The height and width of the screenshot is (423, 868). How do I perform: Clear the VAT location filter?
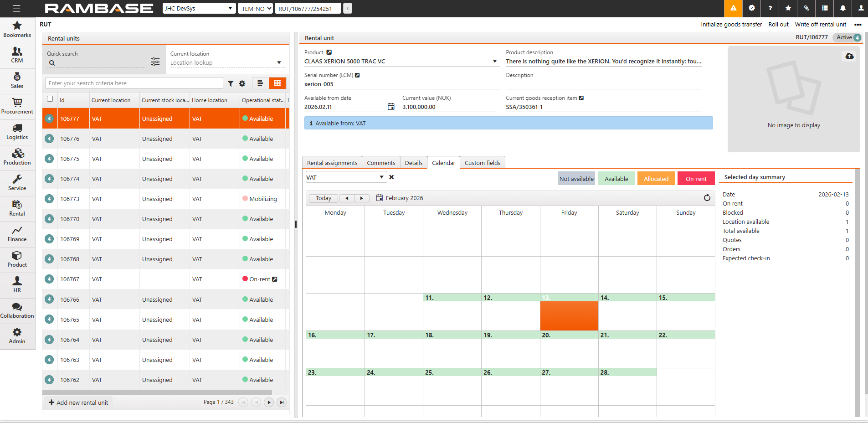tap(391, 177)
